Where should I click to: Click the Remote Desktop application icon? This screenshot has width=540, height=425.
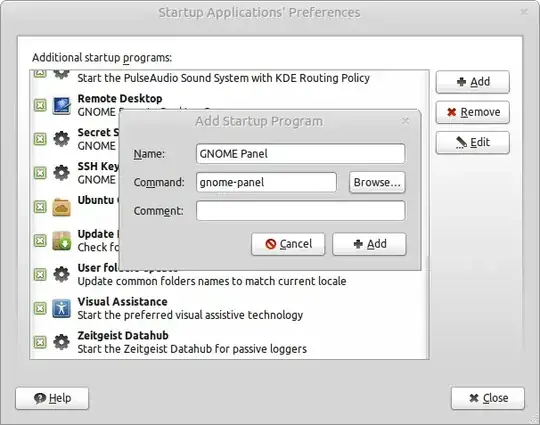pos(62,105)
